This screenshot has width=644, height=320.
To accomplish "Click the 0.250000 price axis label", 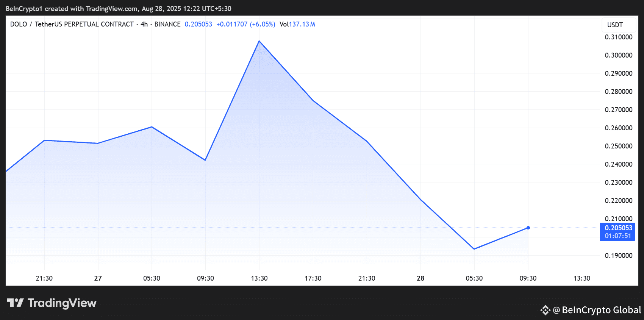I will click(619, 146).
